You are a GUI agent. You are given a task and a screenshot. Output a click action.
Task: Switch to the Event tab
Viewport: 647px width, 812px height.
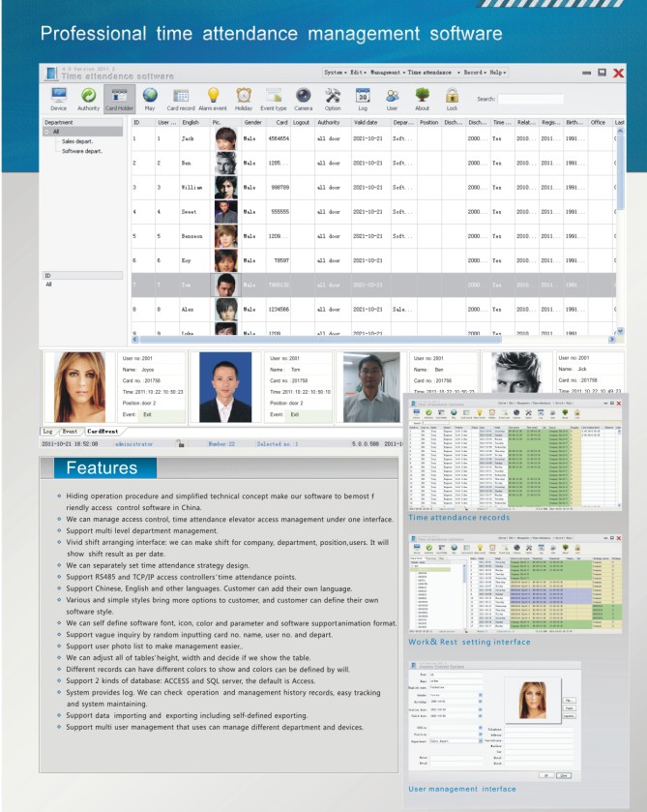click(71, 431)
